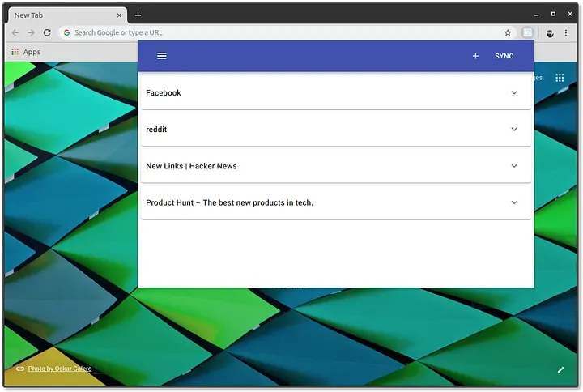The height and width of the screenshot is (392, 583).
Task: Click the extension icon in the toolbar
Action: 527,33
